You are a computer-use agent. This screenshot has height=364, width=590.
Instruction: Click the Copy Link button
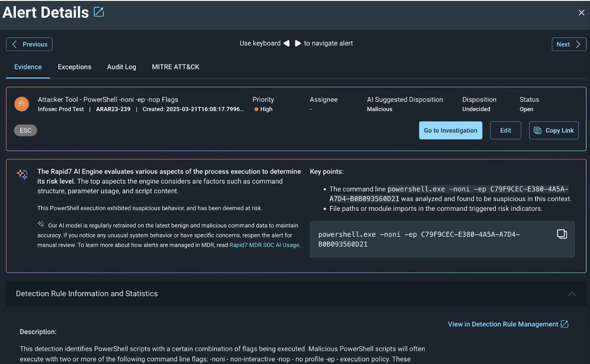tap(554, 131)
